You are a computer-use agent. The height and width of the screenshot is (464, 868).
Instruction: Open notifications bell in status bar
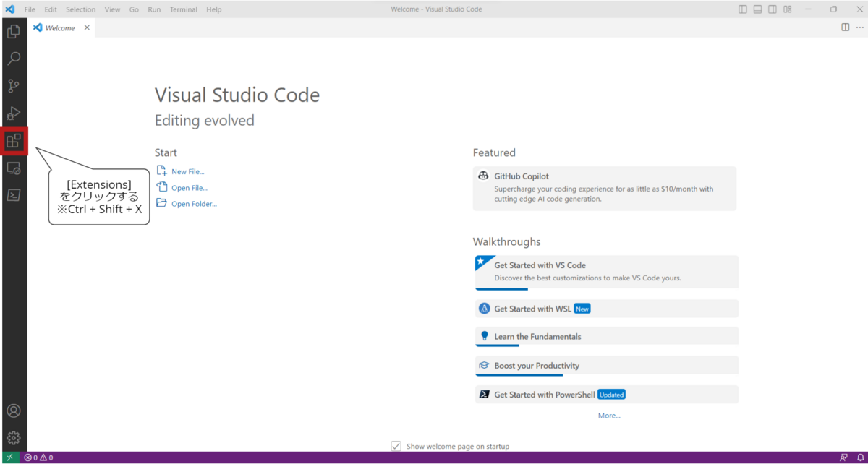(x=860, y=457)
